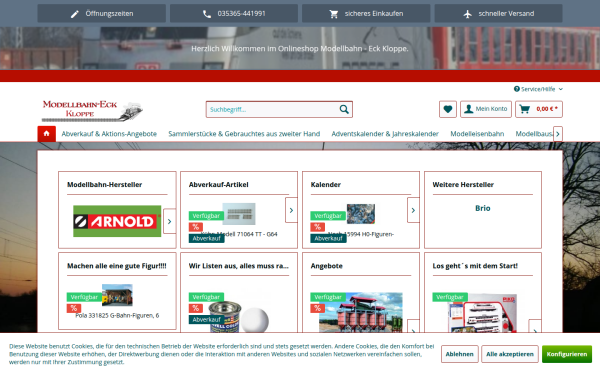Click Los geht's mit dem Start heading

(475, 266)
